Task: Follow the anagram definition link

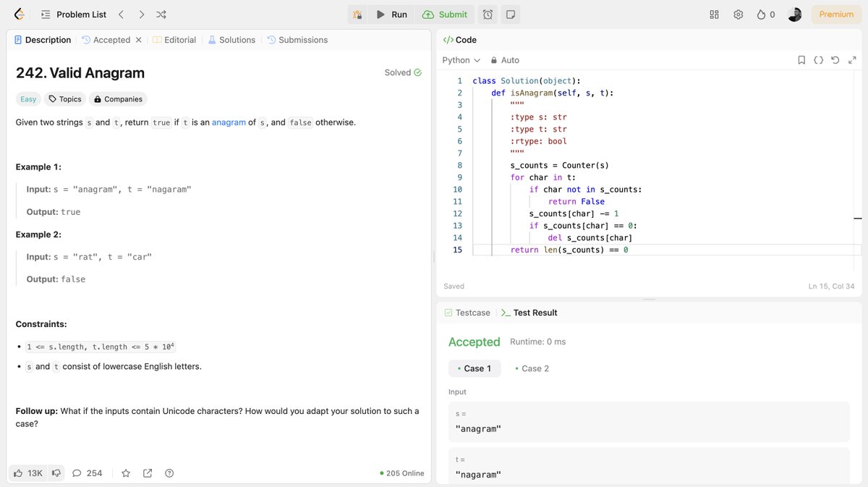Action: pyautogui.click(x=229, y=122)
